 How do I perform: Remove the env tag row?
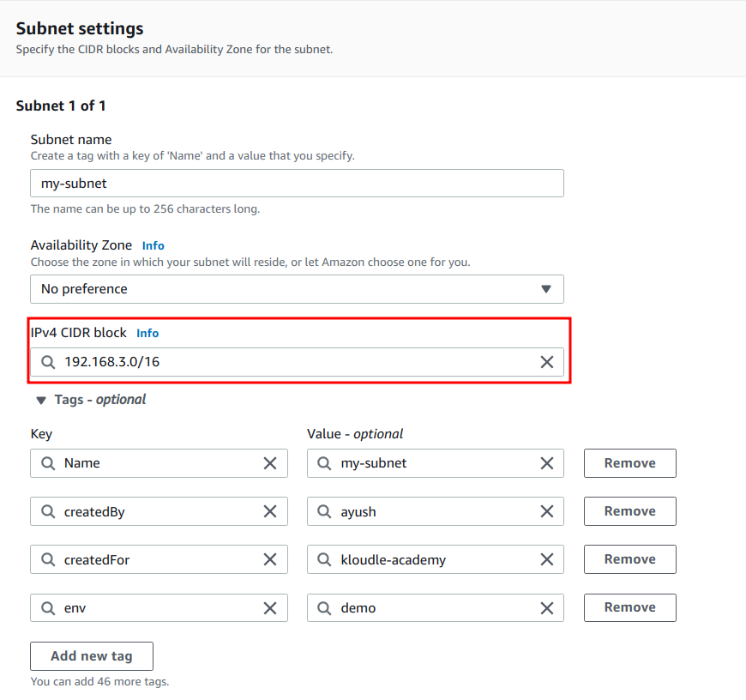click(630, 607)
